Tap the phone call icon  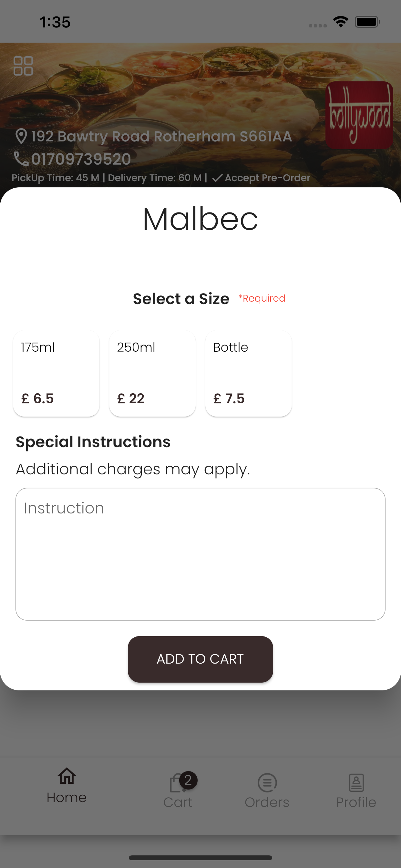[21, 159]
